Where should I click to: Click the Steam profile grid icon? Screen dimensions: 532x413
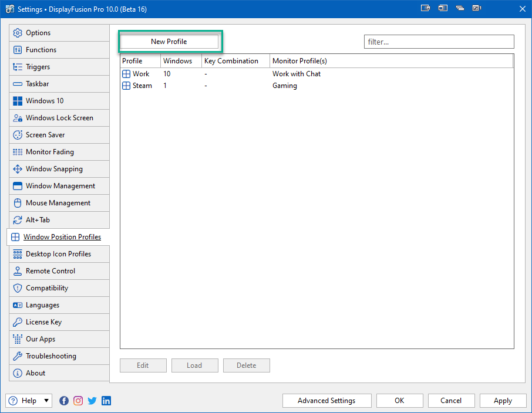[126, 86]
